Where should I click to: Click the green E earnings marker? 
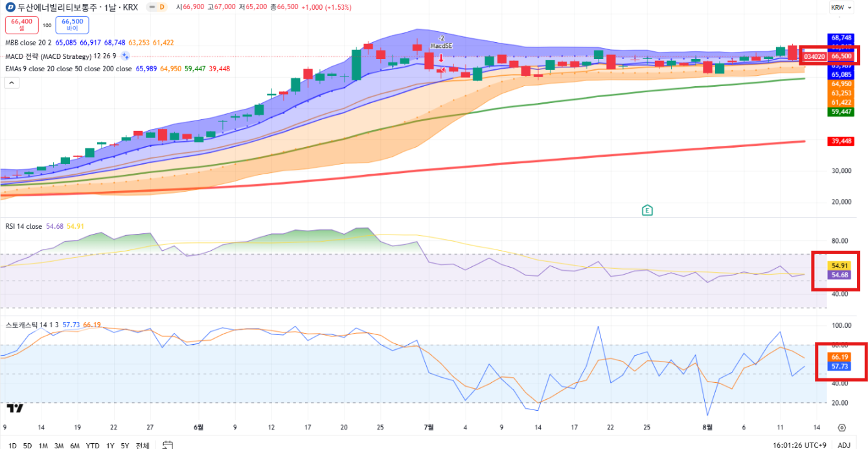coord(646,210)
